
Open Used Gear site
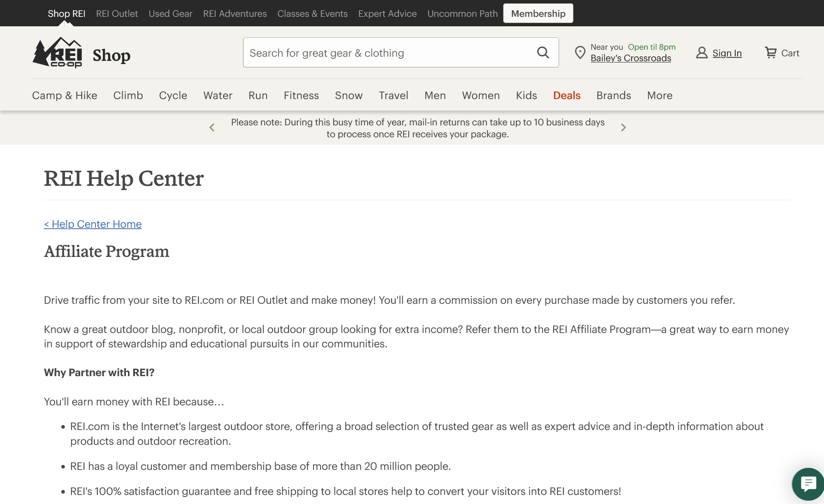pyautogui.click(x=170, y=14)
